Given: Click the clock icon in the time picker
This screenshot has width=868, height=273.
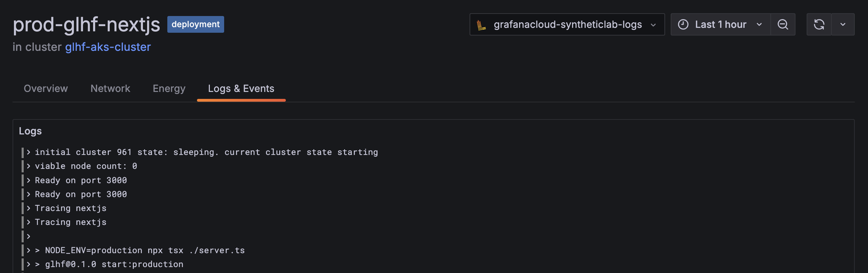Looking at the screenshot, I should point(683,24).
